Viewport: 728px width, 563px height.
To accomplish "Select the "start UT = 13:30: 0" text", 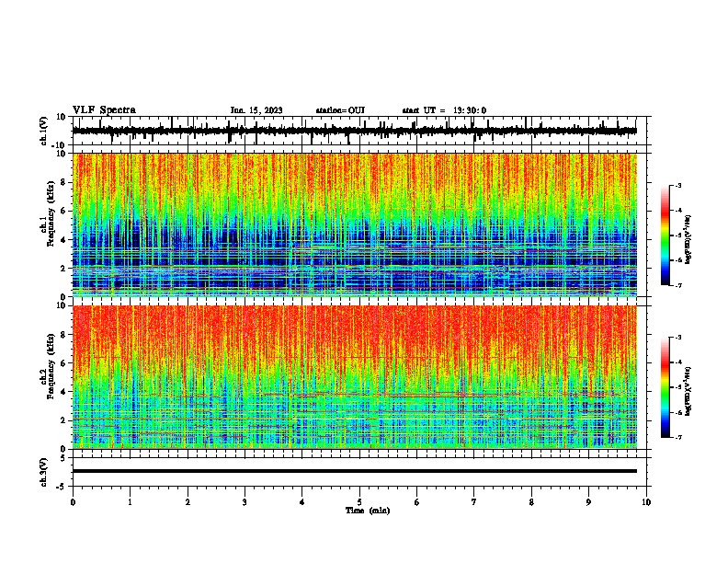I will [x=444, y=110].
